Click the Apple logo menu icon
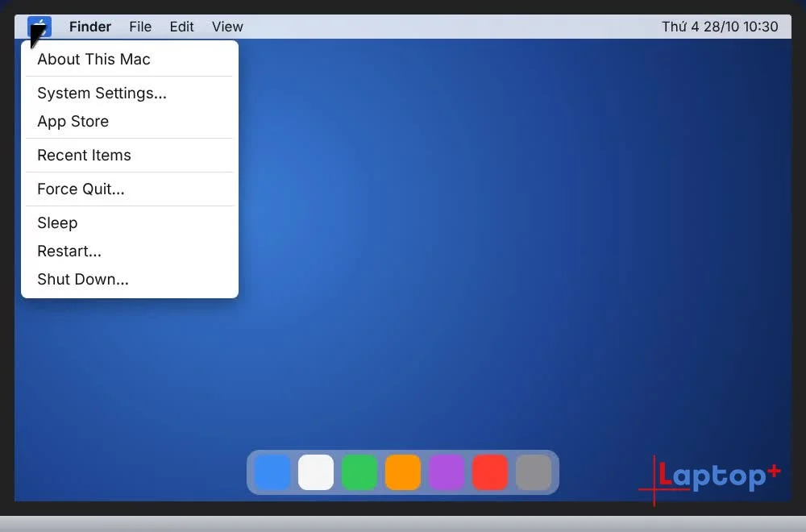This screenshot has width=806, height=532. [x=39, y=27]
